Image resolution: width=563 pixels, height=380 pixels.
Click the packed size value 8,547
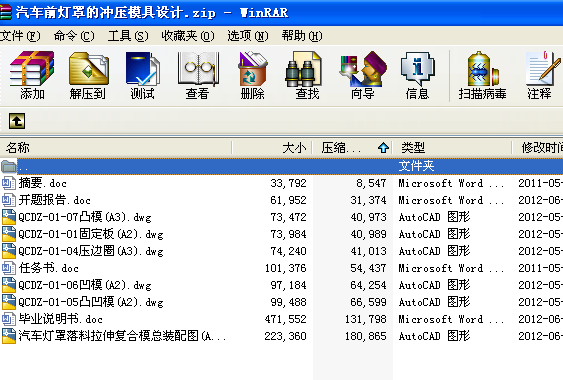tap(371, 183)
